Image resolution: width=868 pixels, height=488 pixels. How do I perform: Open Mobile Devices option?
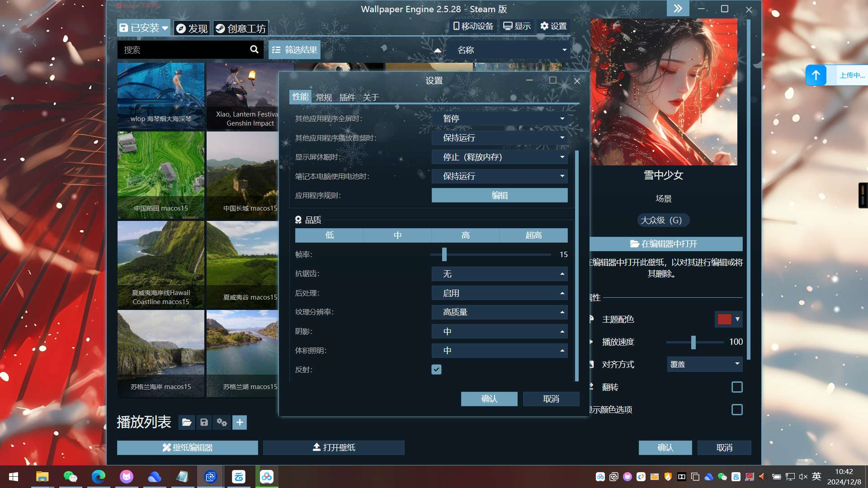[473, 26]
